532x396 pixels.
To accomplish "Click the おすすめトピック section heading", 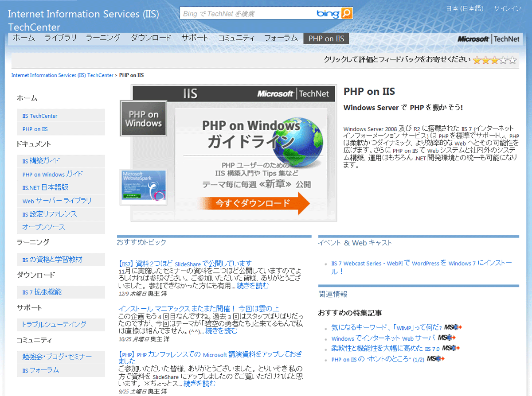I will [x=141, y=242].
